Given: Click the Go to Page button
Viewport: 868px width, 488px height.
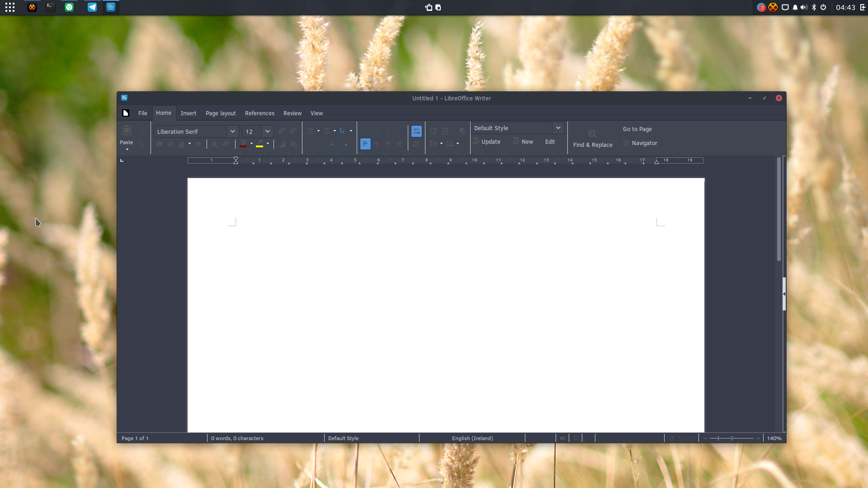Looking at the screenshot, I should click(637, 129).
